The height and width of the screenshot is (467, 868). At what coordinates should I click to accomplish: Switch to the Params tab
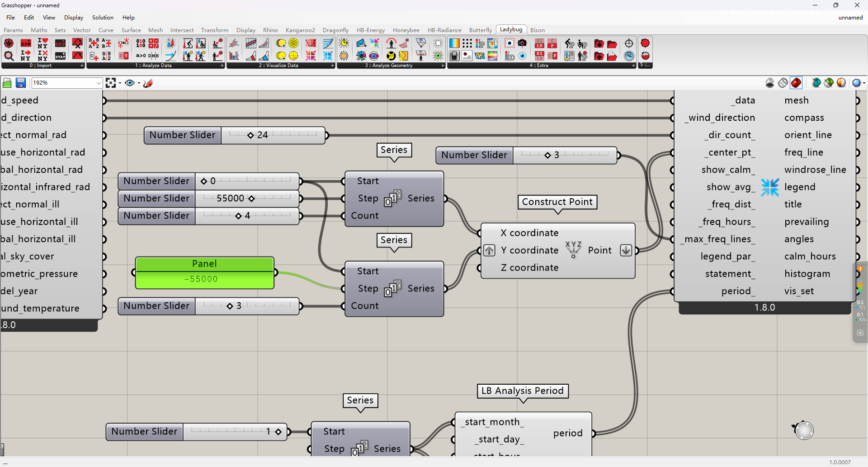pyautogui.click(x=13, y=30)
